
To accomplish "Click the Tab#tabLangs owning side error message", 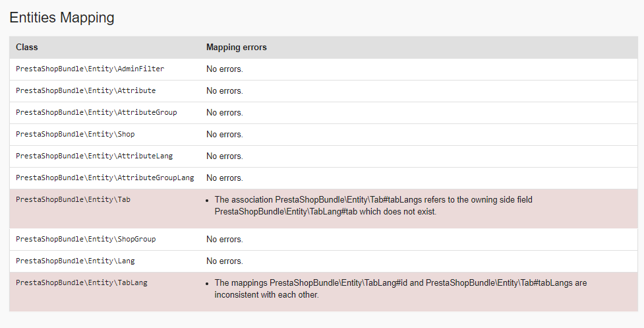I will (373, 206).
